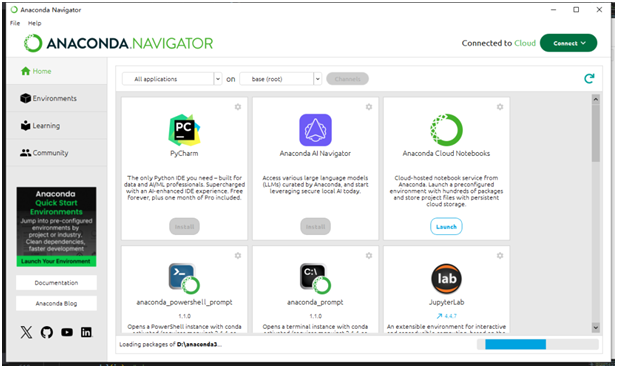Screen dimensions: 617x368
Task: Click the Channels button
Action: pyautogui.click(x=347, y=79)
